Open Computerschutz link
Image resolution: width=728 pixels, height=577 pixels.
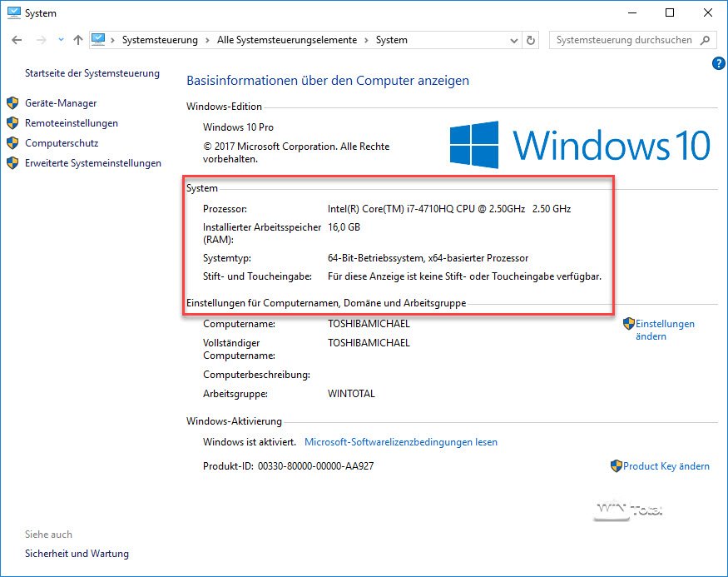(x=62, y=143)
